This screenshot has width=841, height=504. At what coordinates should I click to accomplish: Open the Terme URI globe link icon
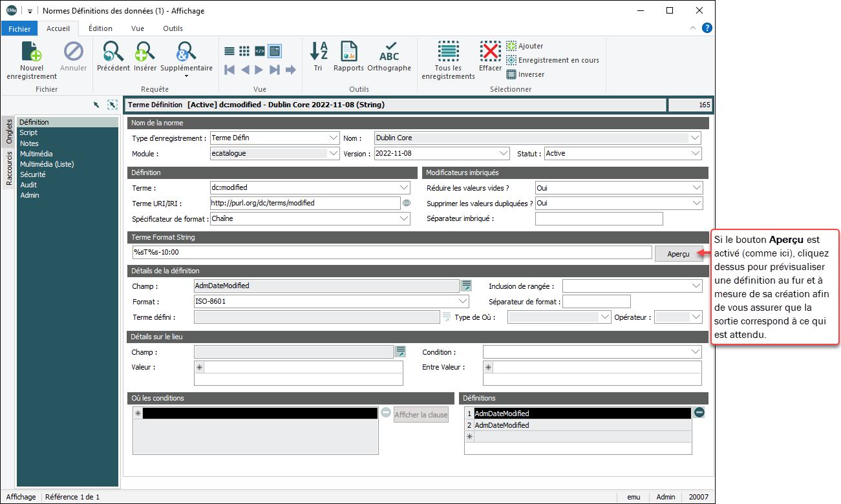click(407, 203)
